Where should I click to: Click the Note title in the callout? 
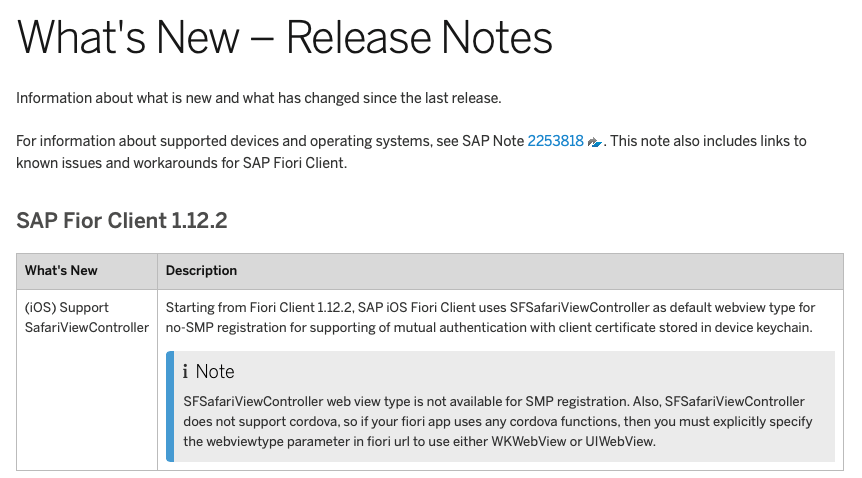pos(215,372)
